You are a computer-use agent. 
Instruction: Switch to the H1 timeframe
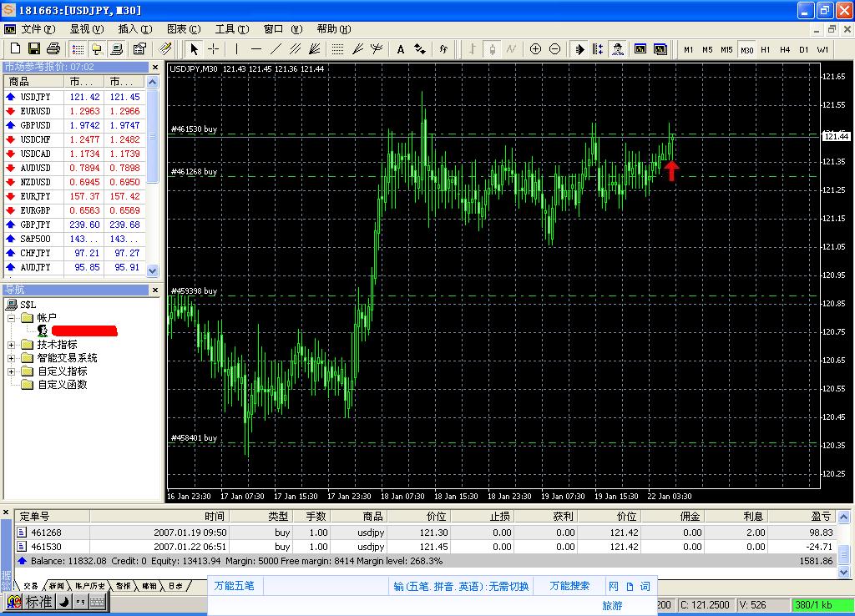[x=766, y=50]
